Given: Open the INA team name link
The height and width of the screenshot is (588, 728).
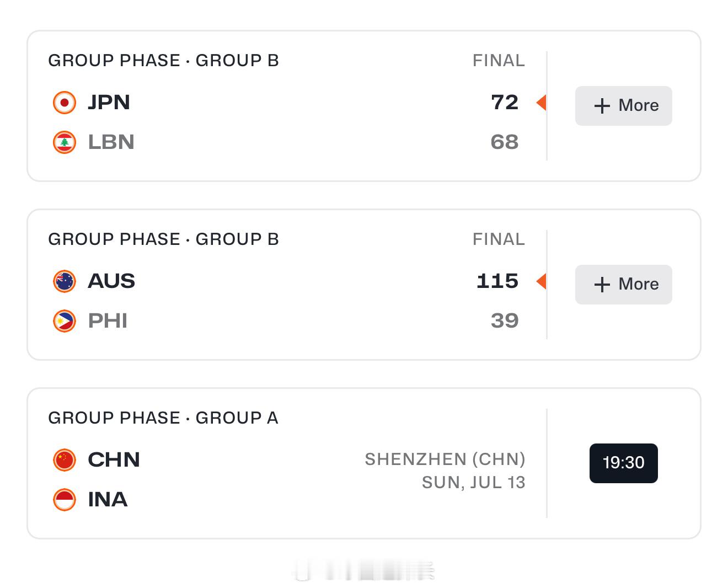Looking at the screenshot, I should point(108,500).
